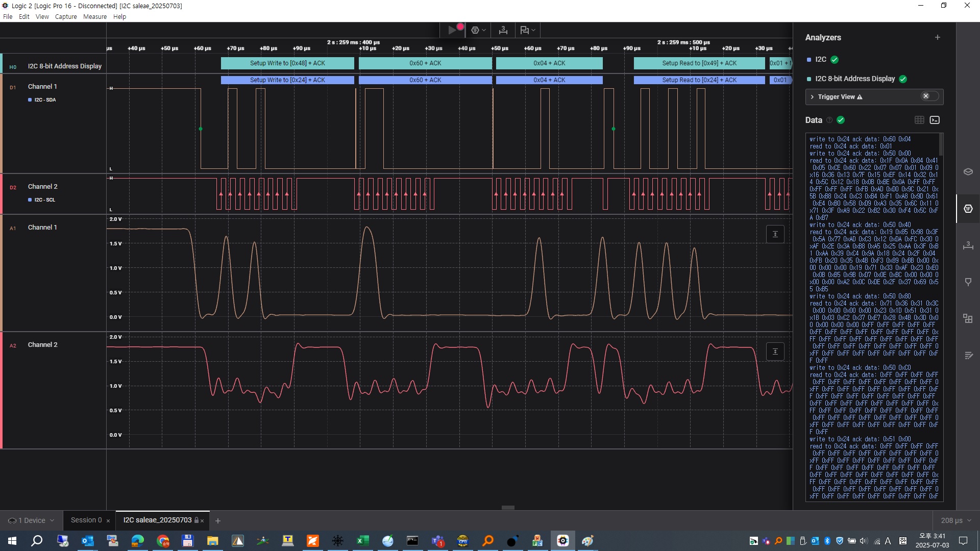Screen dimensions: 980x551
Task: Open the 208 µs zoom dropdown
Action: (955, 520)
